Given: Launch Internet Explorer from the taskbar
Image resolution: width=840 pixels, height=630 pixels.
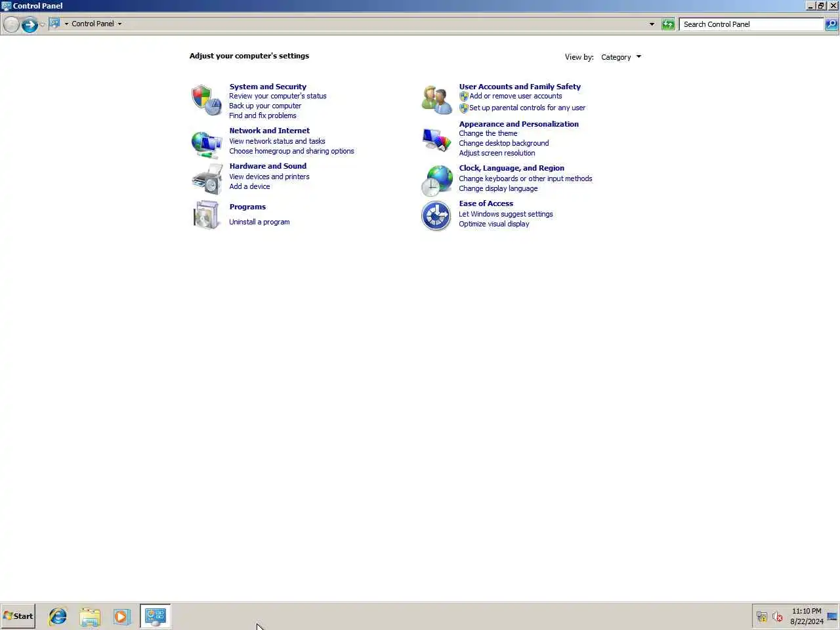Looking at the screenshot, I should click(58, 616).
